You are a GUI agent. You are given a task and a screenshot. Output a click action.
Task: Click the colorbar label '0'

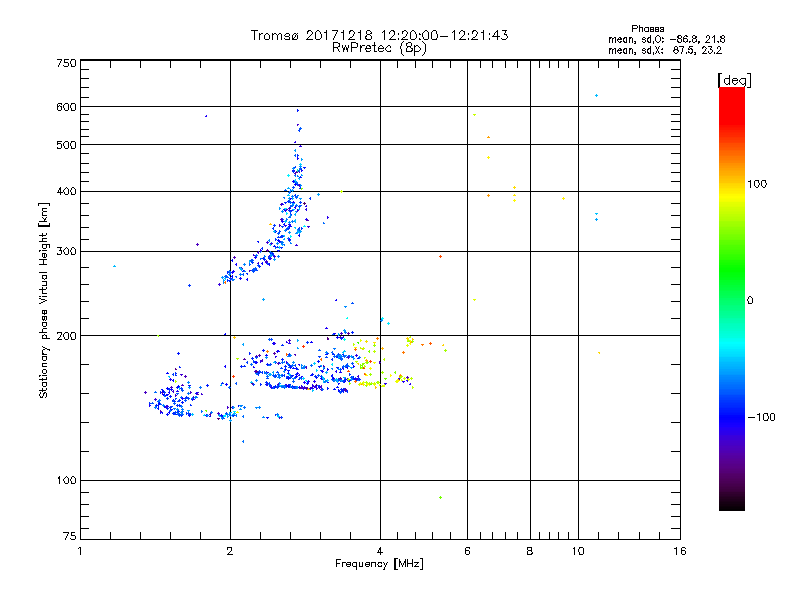(750, 301)
